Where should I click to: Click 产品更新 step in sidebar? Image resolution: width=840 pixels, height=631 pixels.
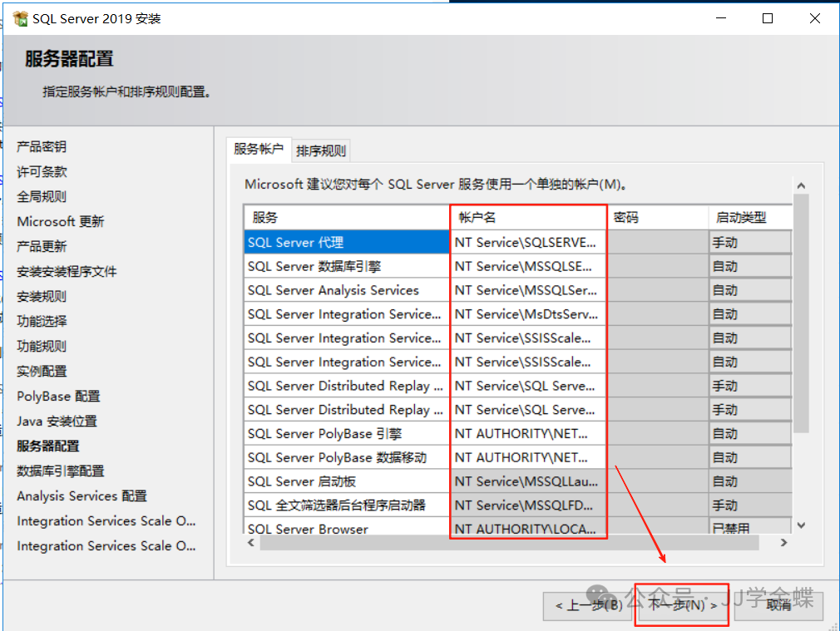(42, 246)
